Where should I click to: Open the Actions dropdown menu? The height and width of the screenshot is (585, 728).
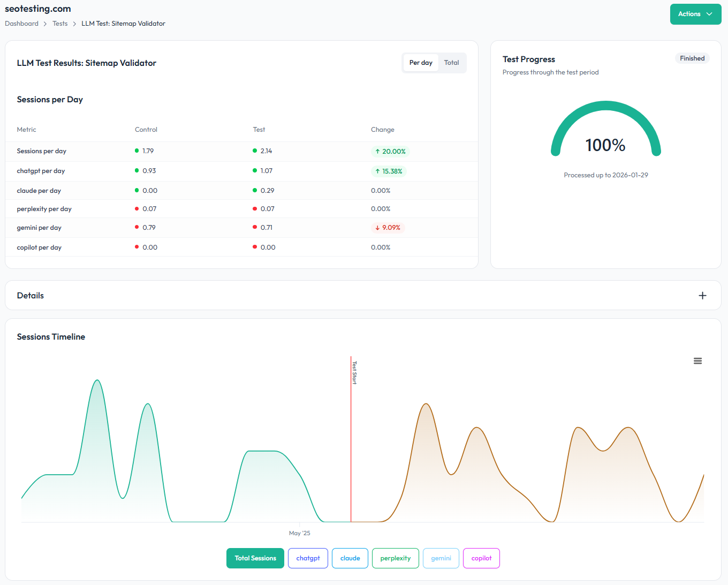pyautogui.click(x=695, y=14)
